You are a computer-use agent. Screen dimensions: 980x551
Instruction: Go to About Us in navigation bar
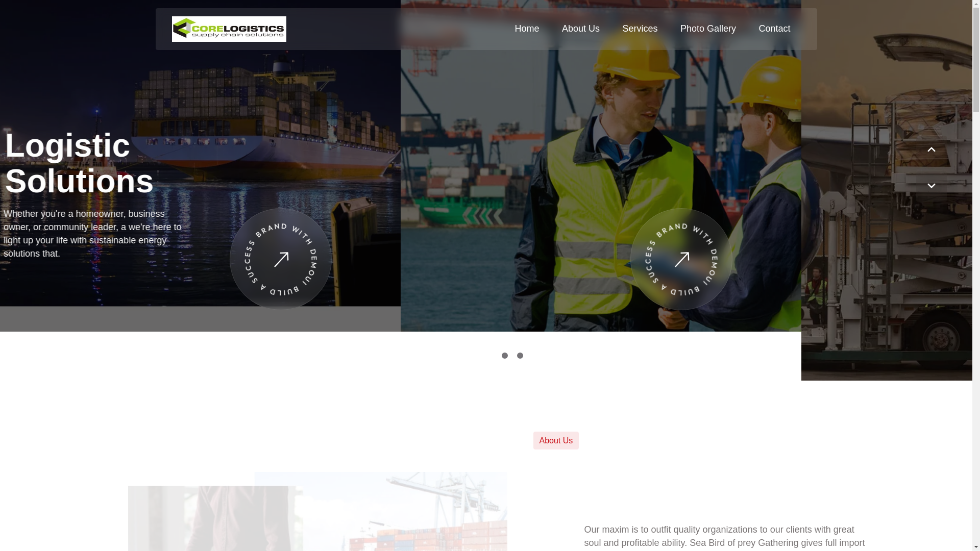(580, 29)
